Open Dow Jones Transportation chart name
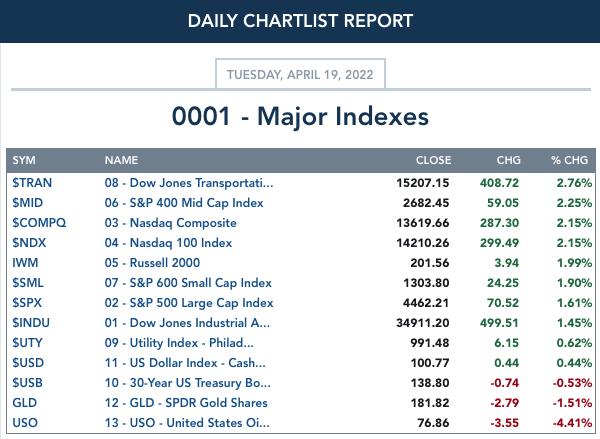600x439 pixels. 189,183
